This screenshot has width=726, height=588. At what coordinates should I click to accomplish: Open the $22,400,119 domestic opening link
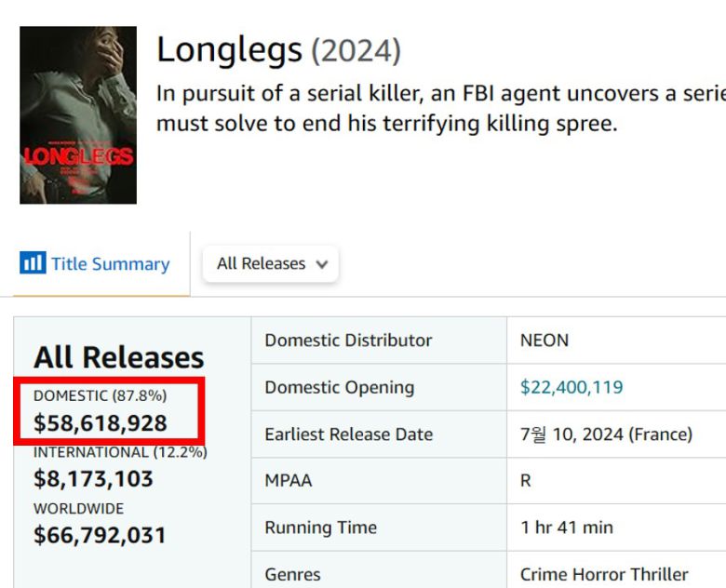pyautogui.click(x=571, y=387)
